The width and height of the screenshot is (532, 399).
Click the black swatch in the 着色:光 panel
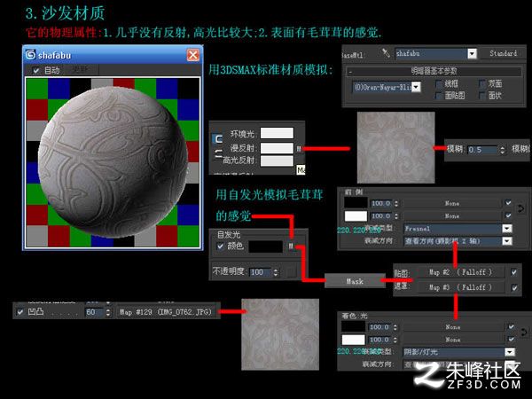[x=353, y=326]
